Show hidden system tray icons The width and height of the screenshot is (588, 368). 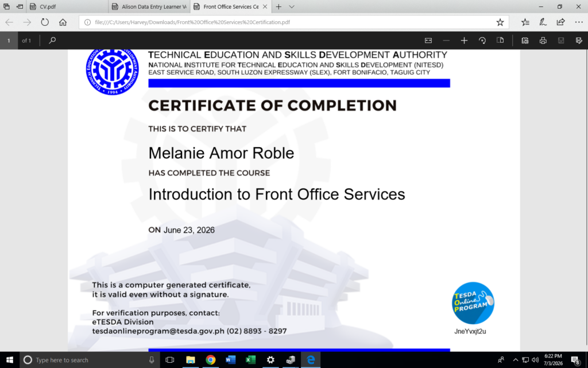coord(515,360)
